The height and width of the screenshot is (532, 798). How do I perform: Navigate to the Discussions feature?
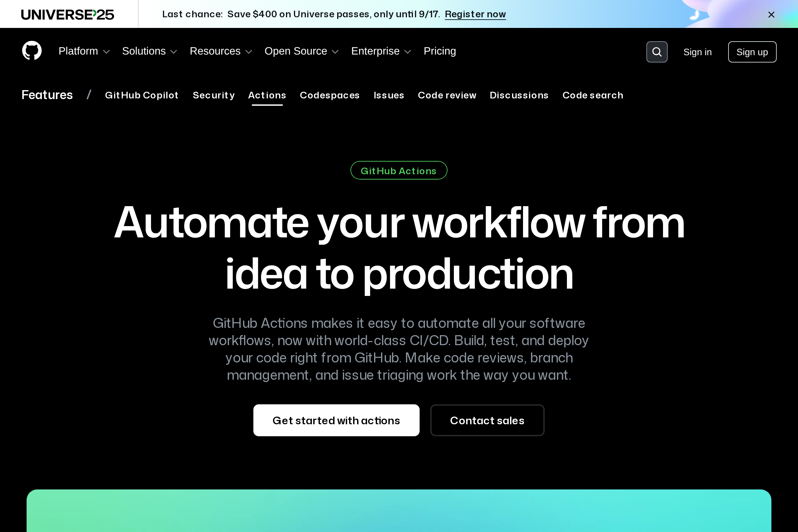(519, 95)
